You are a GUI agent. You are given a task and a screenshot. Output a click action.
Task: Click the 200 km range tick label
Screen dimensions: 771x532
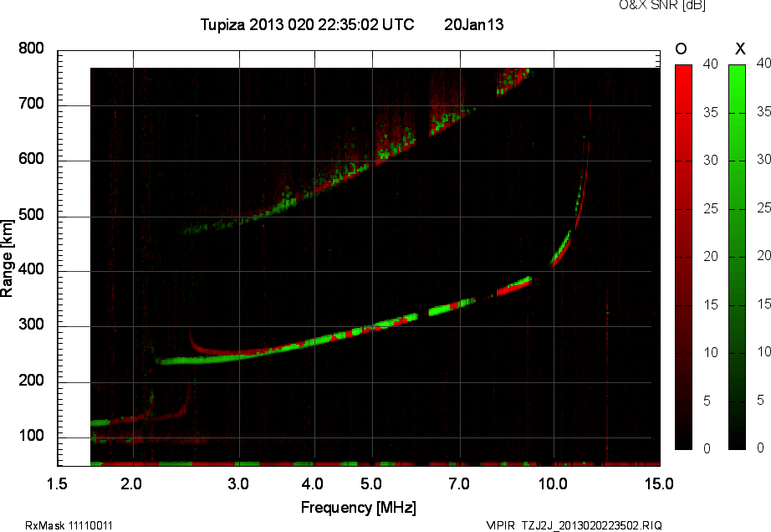pos(31,381)
